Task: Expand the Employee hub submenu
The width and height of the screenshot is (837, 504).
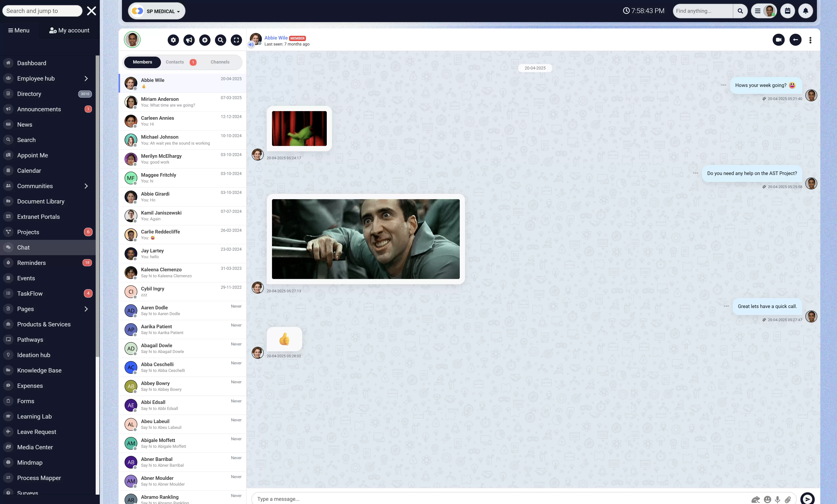Action: coord(86,78)
